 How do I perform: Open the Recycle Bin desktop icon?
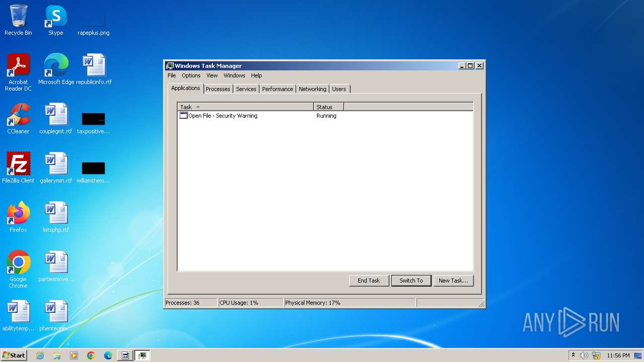point(18,20)
